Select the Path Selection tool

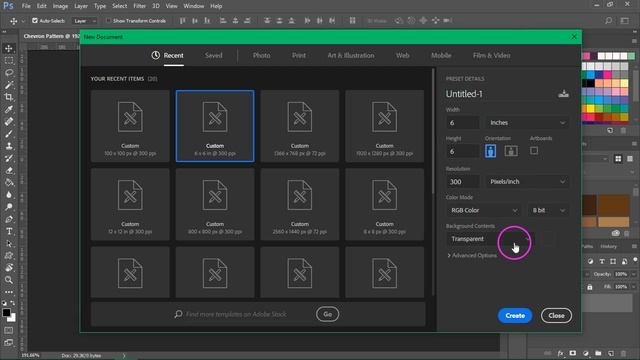coord(9,244)
